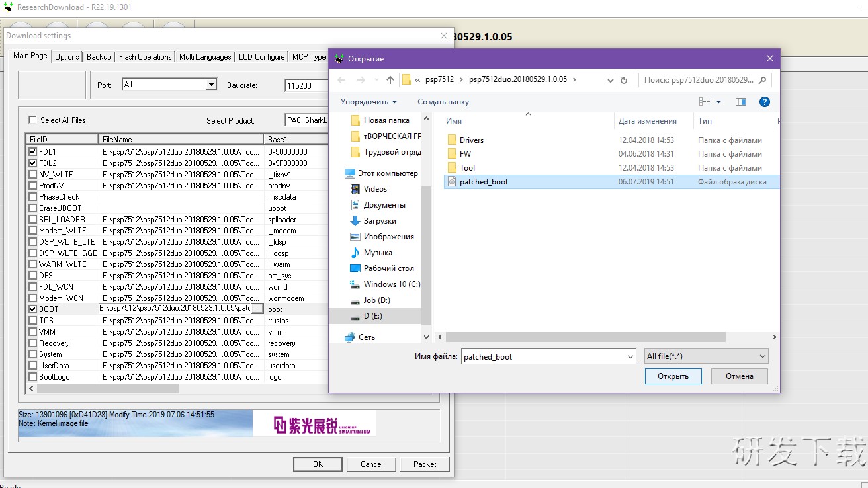The image size is (868, 488).
Task: Open Windows 10 (C:) drive
Action: [391, 284]
